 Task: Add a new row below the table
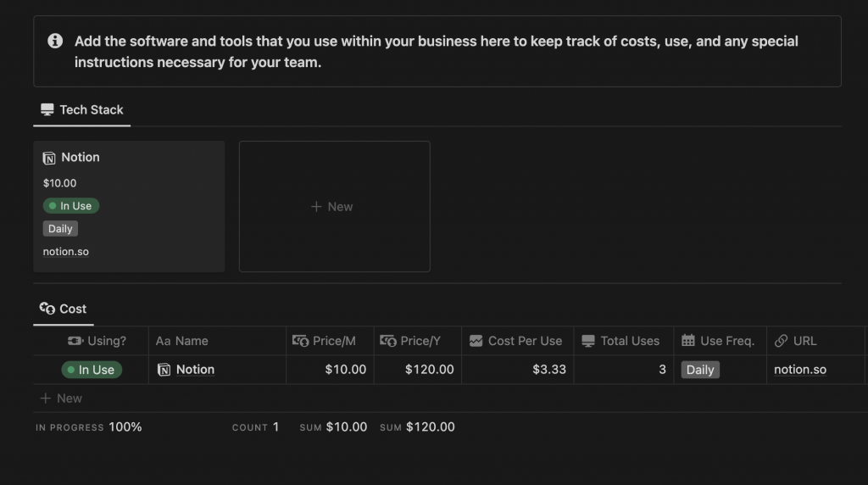coord(61,399)
